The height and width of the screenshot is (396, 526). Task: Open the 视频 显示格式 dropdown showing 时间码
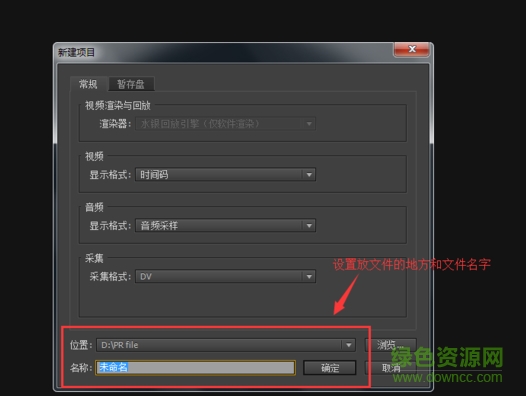(x=225, y=175)
